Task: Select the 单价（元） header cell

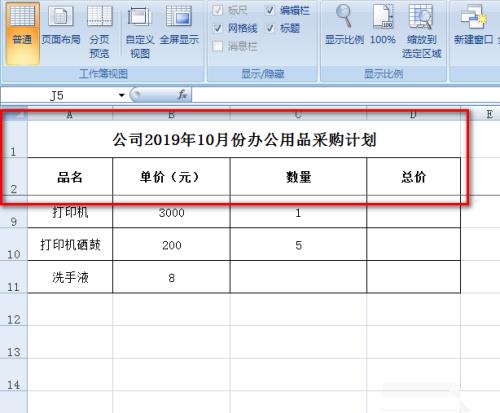Action: [171, 176]
